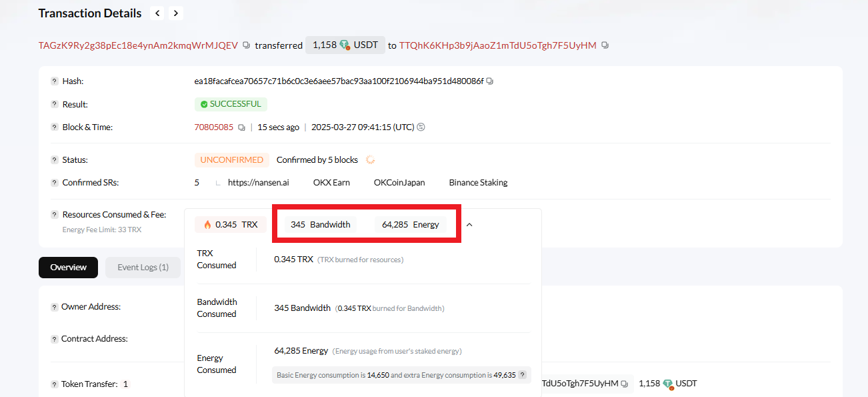The width and height of the screenshot is (868, 397).
Task: Click the 64,285 Energy badge
Action: 411,225
